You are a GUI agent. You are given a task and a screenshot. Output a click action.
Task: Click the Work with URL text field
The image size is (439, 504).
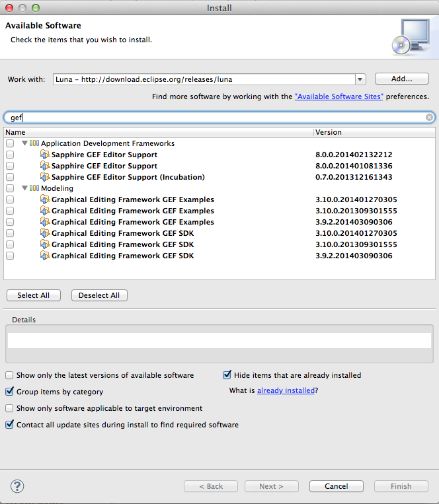tap(204, 79)
